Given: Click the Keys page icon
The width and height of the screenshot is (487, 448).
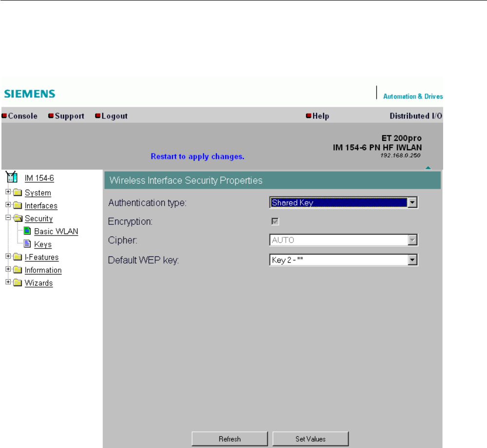Looking at the screenshot, I should (x=27, y=244).
